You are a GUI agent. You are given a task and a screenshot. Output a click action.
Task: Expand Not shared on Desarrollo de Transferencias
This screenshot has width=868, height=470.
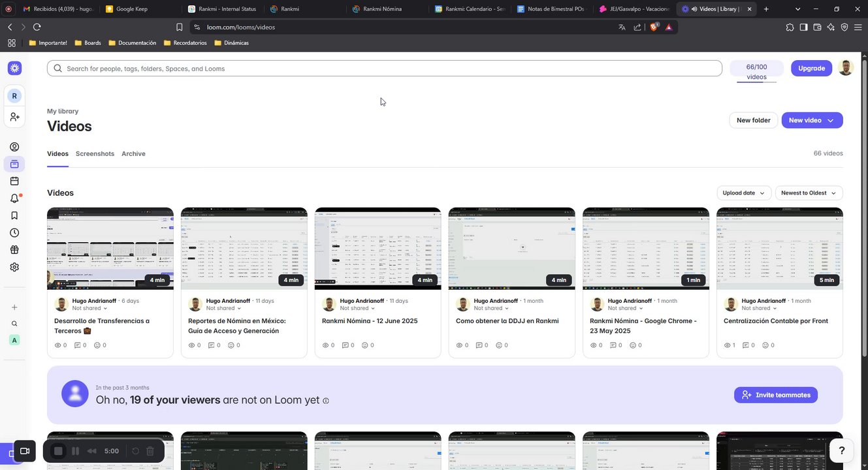89,308
